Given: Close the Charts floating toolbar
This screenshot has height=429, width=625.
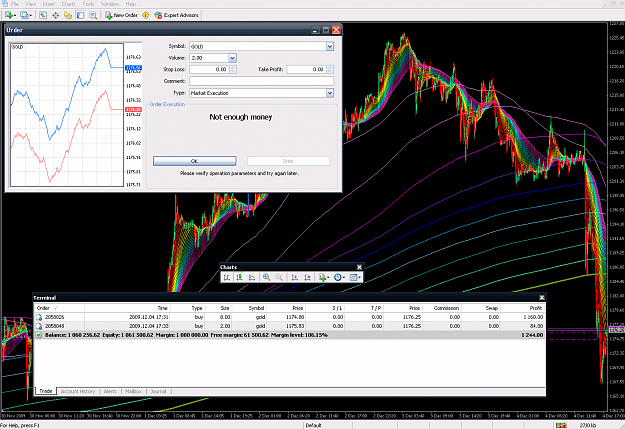Looking at the screenshot, I should 359,267.
